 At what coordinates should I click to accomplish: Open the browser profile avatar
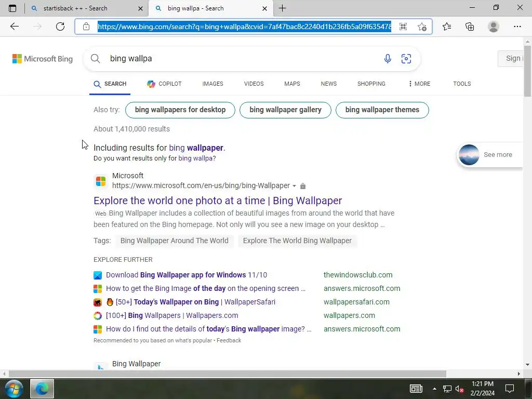pos(494,26)
